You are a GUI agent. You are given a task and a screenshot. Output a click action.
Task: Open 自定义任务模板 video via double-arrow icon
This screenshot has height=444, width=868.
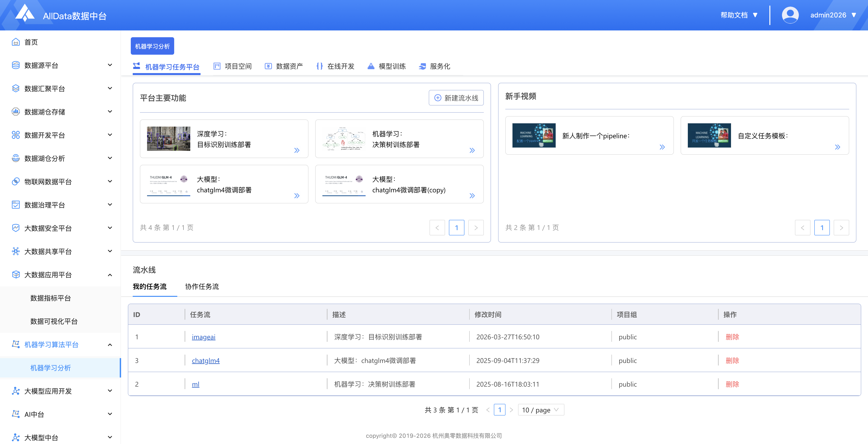[x=837, y=147]
